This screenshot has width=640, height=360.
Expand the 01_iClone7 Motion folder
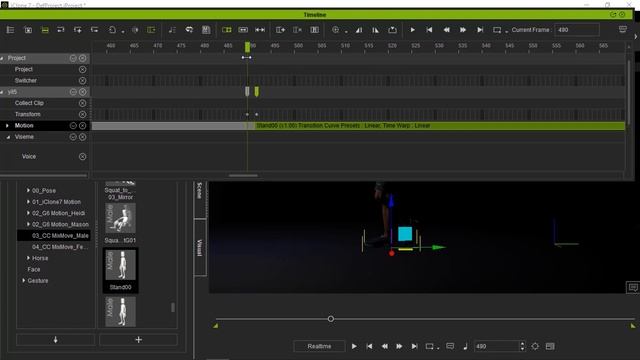(x=28, y=202)
